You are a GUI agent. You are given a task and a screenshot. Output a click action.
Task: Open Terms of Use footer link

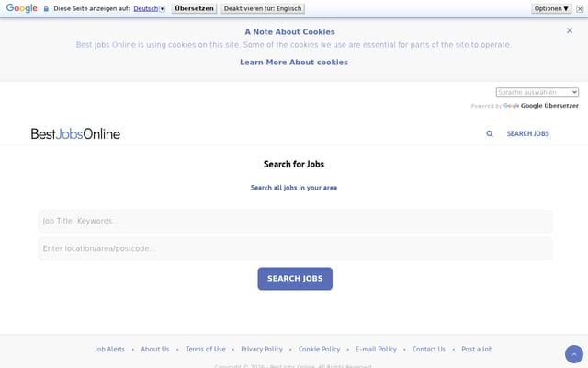coord(206,350)
